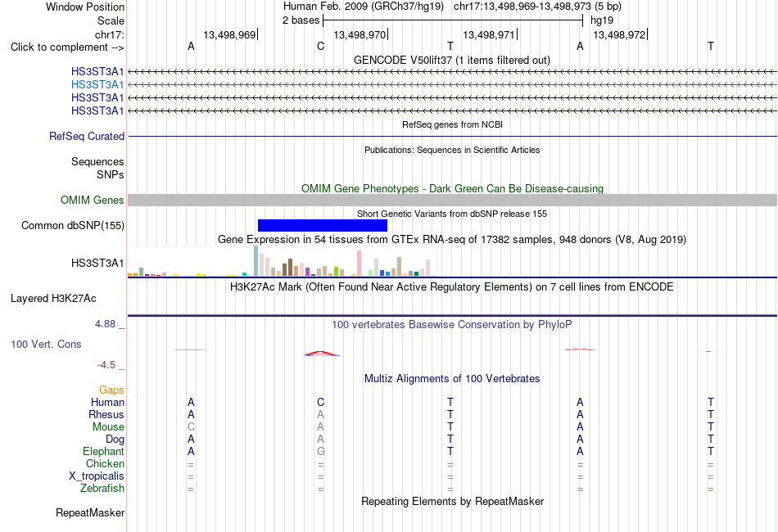
Task: Click the RefSeq Curated intron line
Action: 452,137
